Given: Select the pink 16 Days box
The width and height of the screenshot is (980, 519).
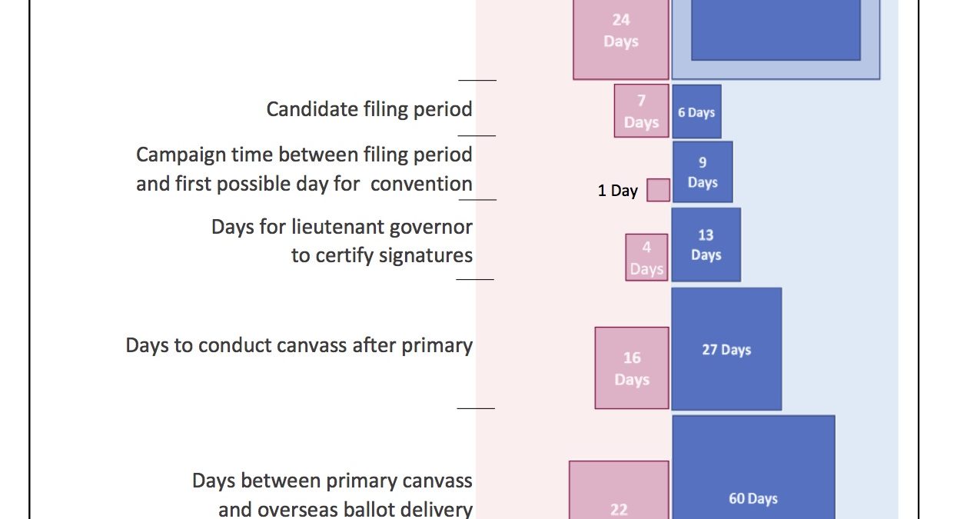Looking at the screenshot, I should pos(631,368).
